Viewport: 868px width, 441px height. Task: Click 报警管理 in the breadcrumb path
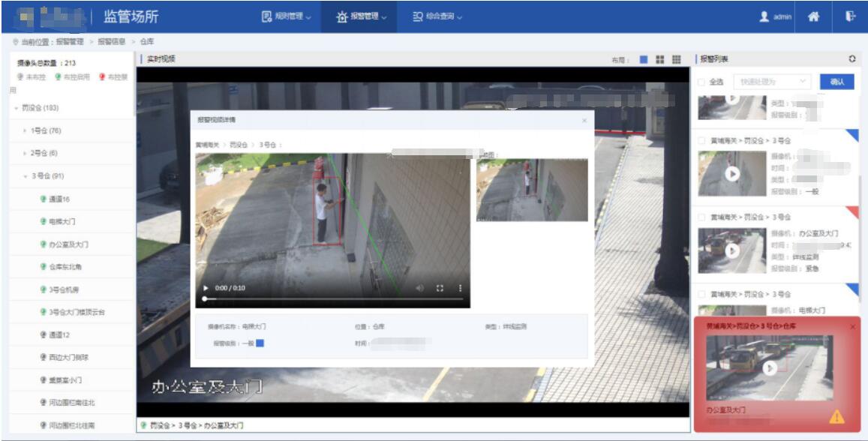[69, 41]
